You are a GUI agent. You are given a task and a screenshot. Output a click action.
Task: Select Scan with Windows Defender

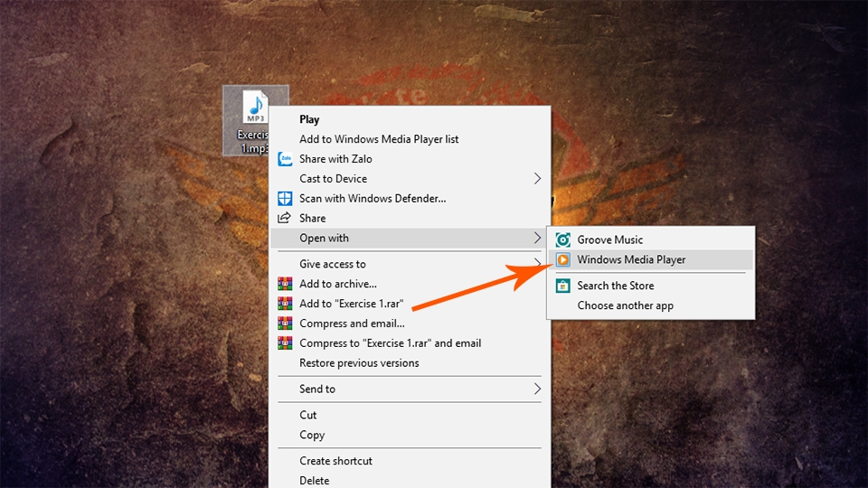[410, 199]
